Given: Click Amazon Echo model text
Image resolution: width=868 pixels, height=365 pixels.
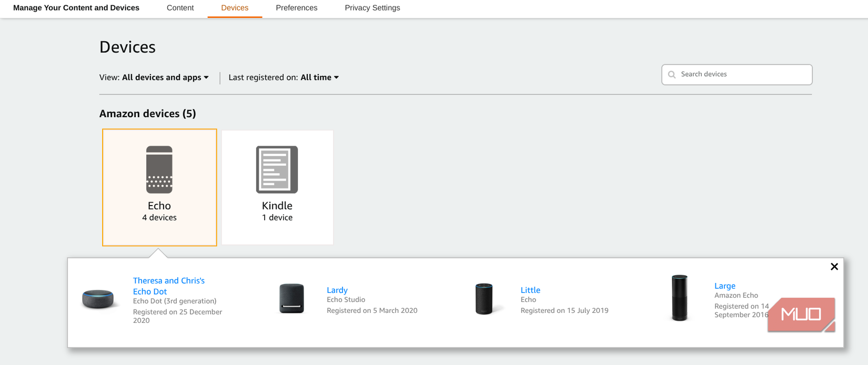Looking at the screenshot, I should [736, 296].
